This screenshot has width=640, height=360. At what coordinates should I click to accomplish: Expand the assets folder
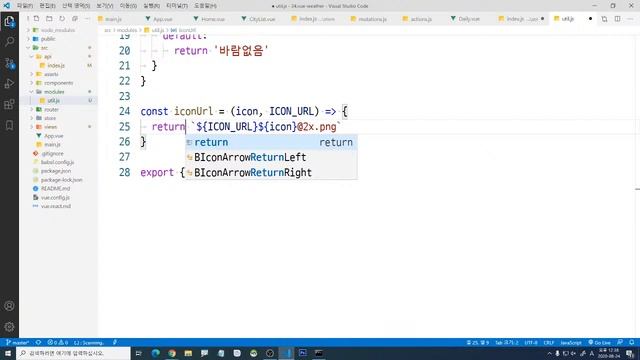[x=51, y=74]
